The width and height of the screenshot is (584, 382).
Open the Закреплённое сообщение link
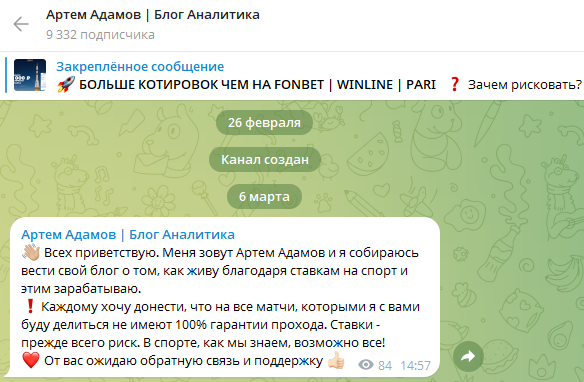pos(140,67)
